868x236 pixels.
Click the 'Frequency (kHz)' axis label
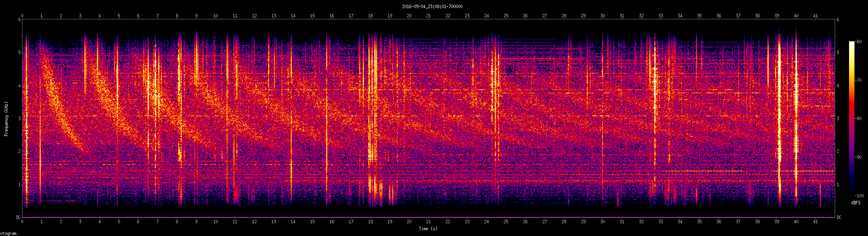tap(6, 118)
